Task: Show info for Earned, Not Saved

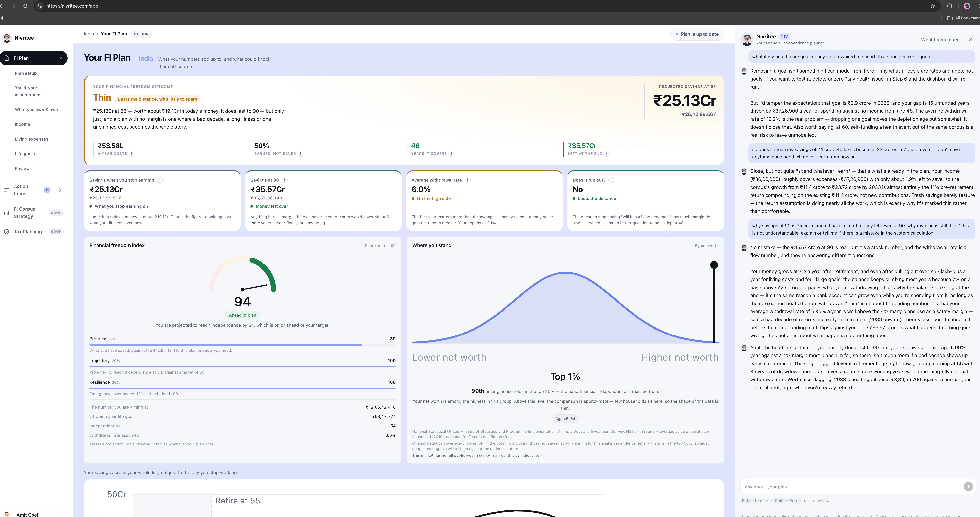Action: tap(301, 154)
